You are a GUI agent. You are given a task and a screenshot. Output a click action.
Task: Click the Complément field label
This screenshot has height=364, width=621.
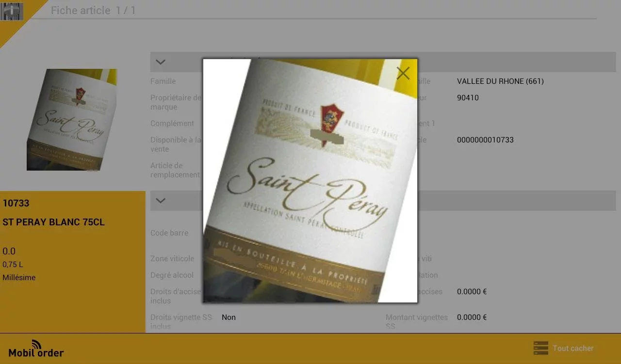172,124
